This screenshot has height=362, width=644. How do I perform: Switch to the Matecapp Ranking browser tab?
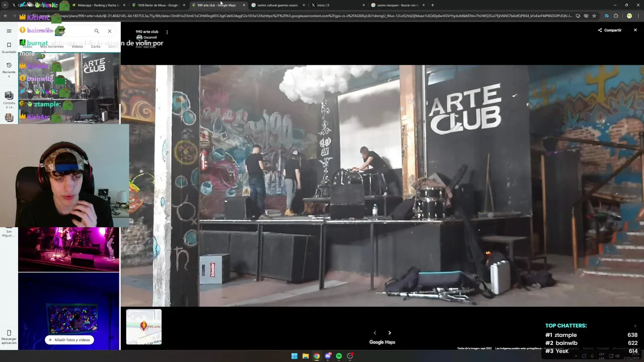(x=98, y=5)
